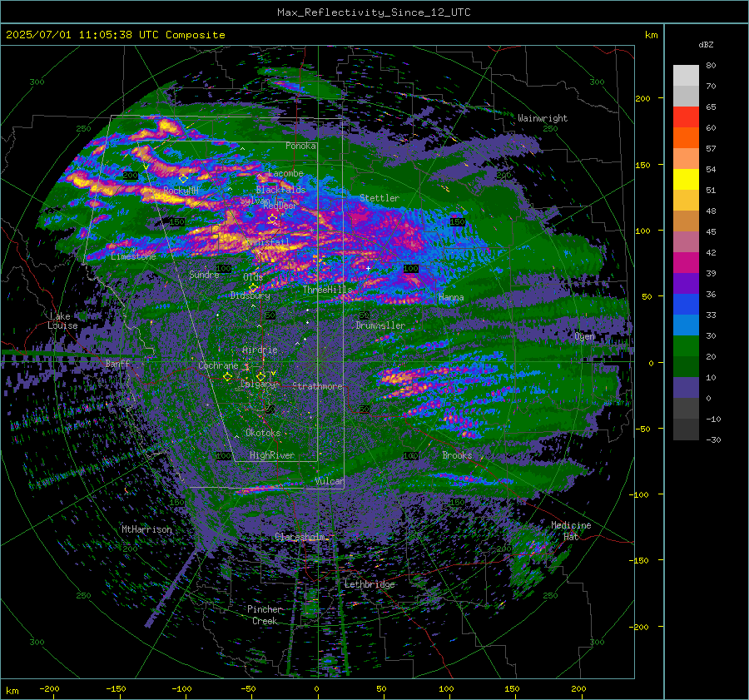Click the -30 value in the dBZ legend
The height and width of the screenshot is (700, 749).
pyautogui.click(x=713, y=439)
